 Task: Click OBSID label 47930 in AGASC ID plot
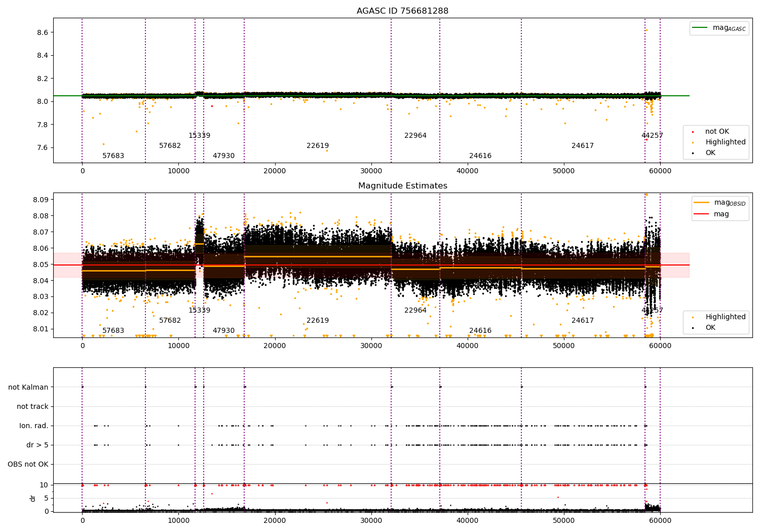tap(223, 156)
